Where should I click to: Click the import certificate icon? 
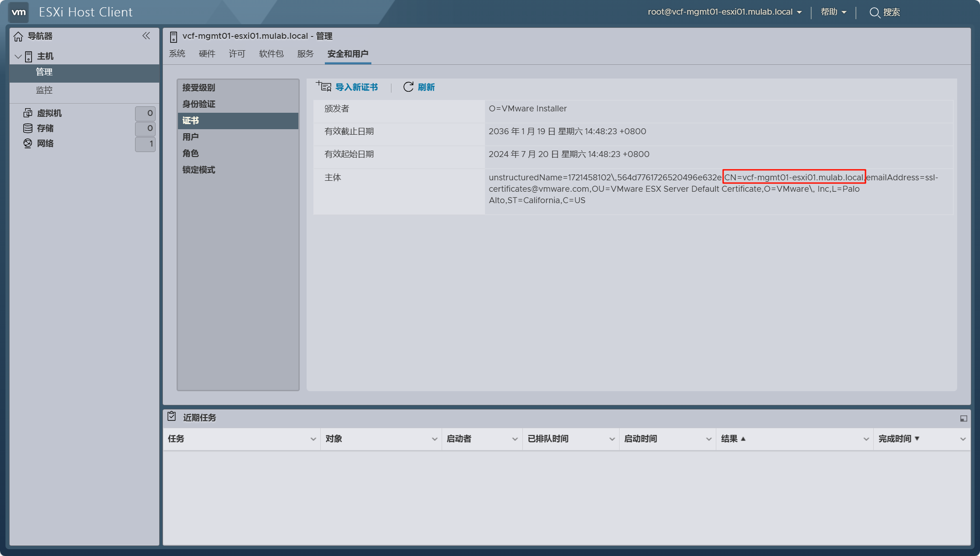coord(323,86)
